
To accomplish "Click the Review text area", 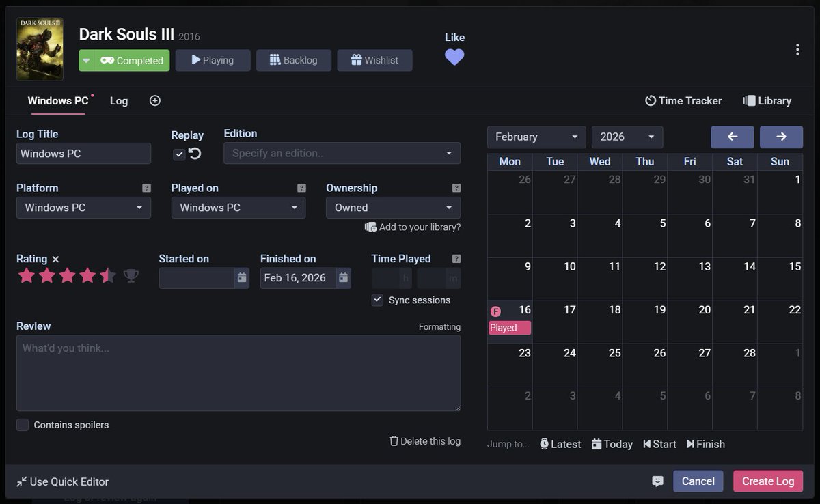I will pyautogui.click(x=238, y=373).
